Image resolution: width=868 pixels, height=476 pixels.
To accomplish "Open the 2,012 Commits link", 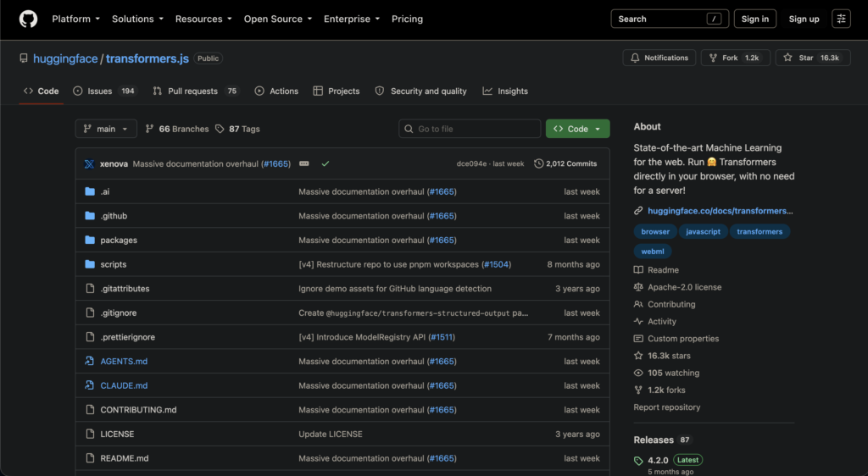I will tap(565, 163).
